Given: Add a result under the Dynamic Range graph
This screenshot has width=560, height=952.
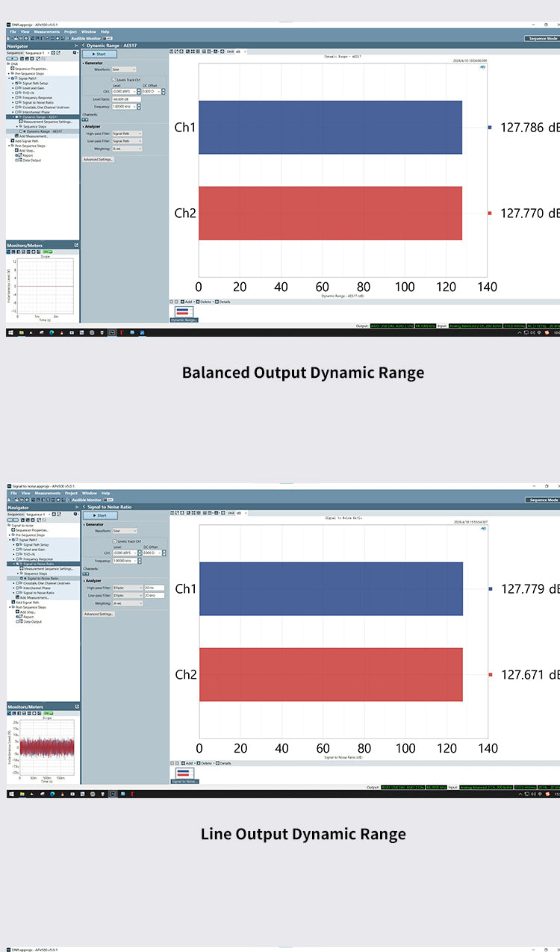Looking at the screenshot, I should pyautogui.click(x=187, y=302).
